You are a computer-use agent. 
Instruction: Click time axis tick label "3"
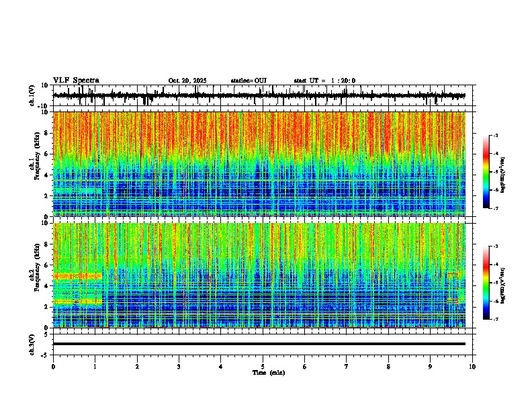179,367
